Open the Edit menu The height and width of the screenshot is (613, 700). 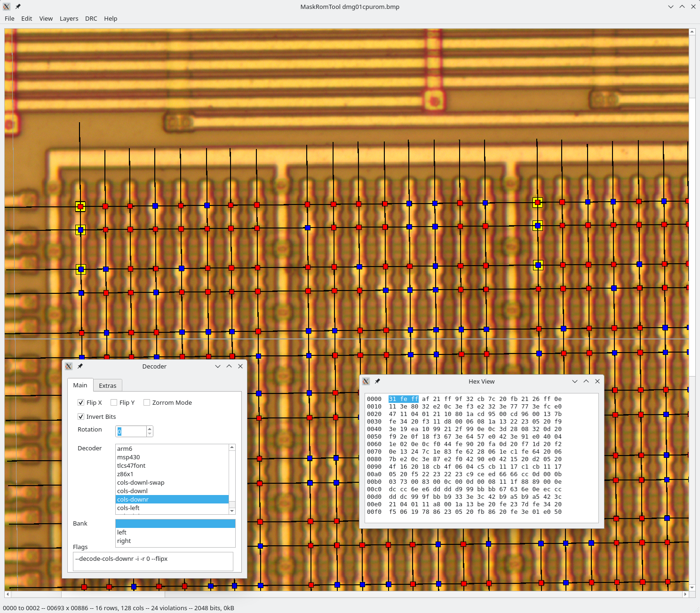click(x=26, y=19)
